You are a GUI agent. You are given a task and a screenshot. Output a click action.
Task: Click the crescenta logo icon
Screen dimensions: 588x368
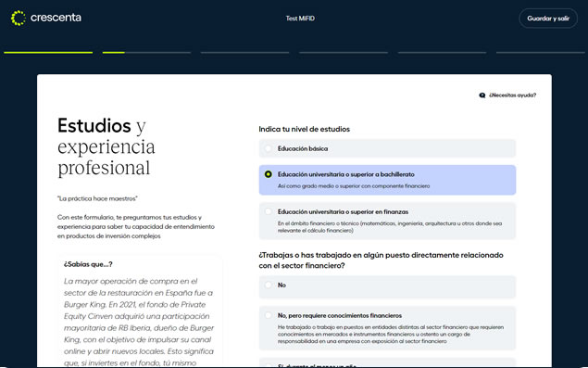click(19, 18)
